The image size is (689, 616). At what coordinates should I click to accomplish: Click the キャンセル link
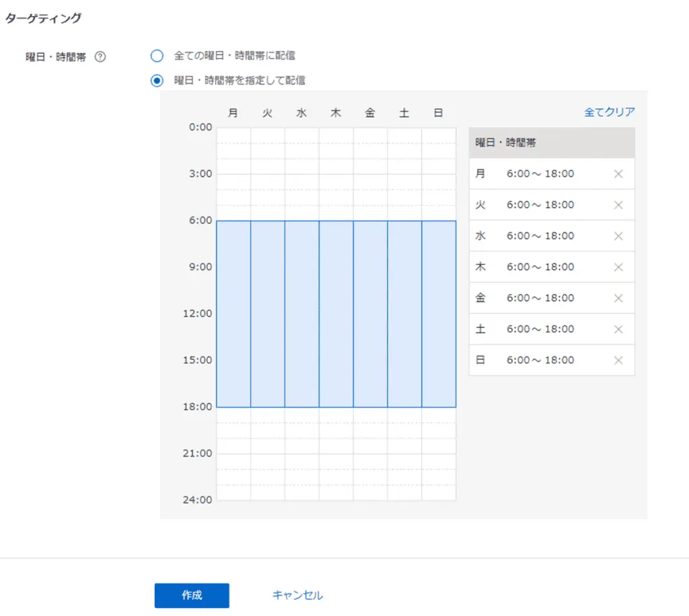(296, 595)
